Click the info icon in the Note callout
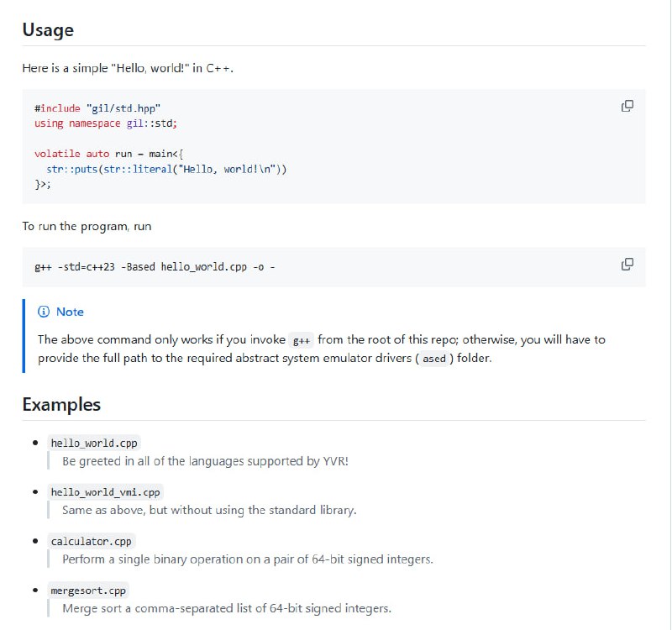The width and height of the screenshot is (672, 630). 42,312
